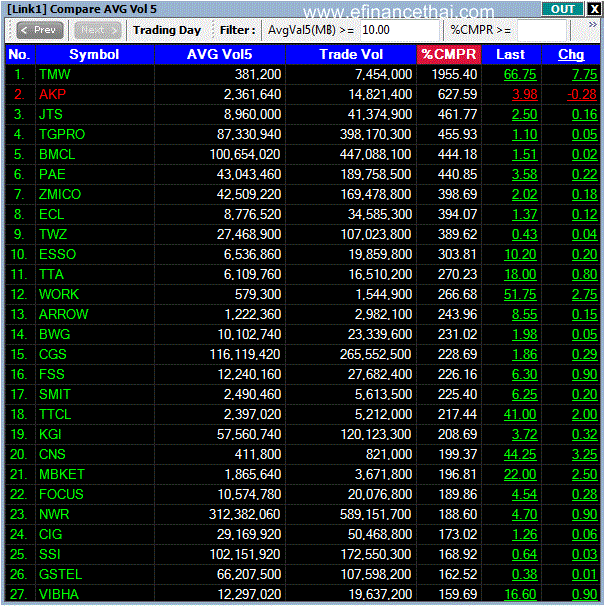605x606 pixels.
Task: Select the AKP symbol in red
Action: (53, 94)
